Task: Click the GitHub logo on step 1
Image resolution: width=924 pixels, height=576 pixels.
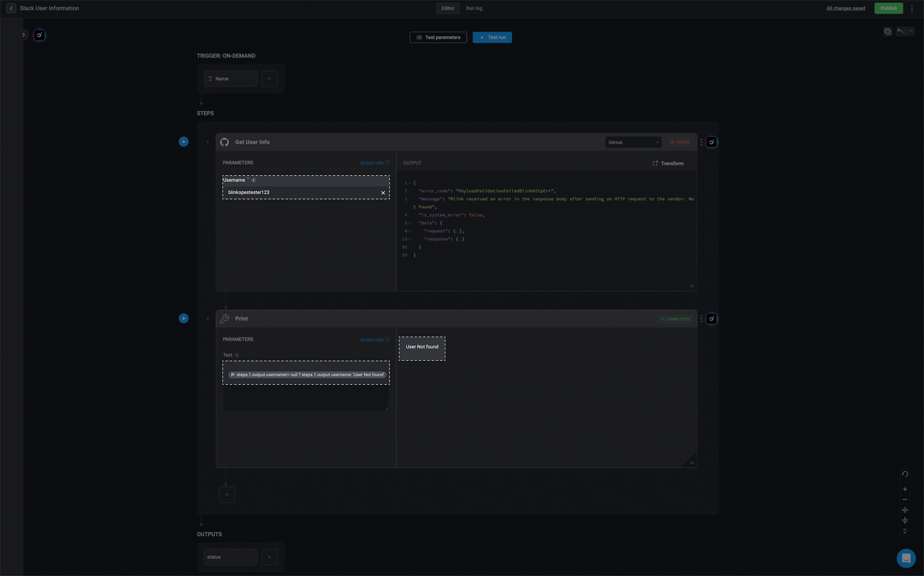Action: coord(225,142)
